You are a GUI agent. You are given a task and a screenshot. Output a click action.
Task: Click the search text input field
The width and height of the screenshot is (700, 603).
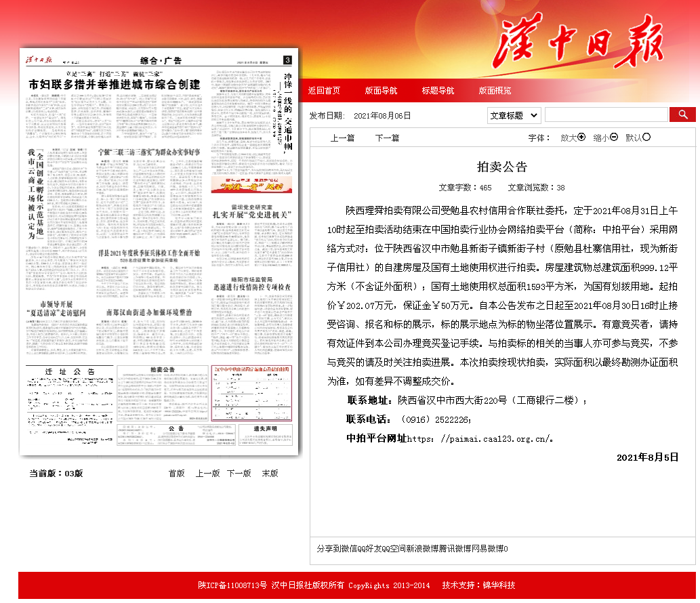(606, 115)
